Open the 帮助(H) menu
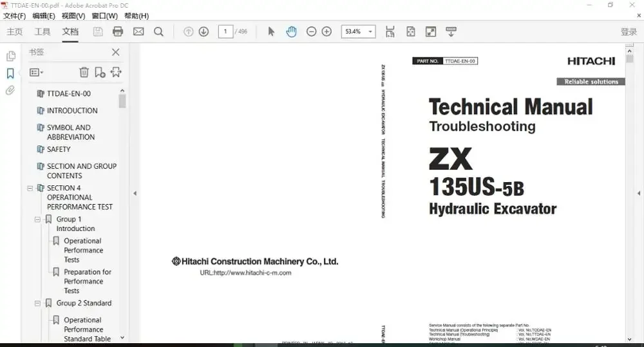Viewport: 644px width, 347px height. [x=137, y=16]
